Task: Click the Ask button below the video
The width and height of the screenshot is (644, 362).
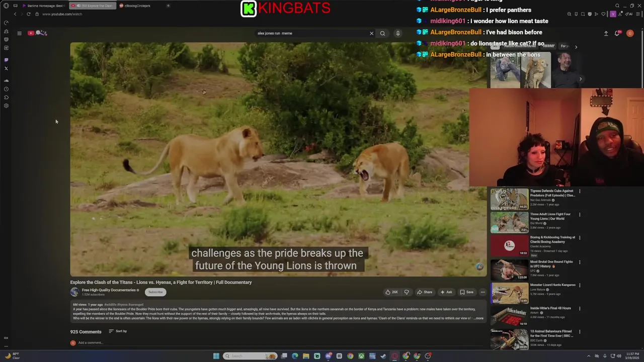Action: click(446, 292)
